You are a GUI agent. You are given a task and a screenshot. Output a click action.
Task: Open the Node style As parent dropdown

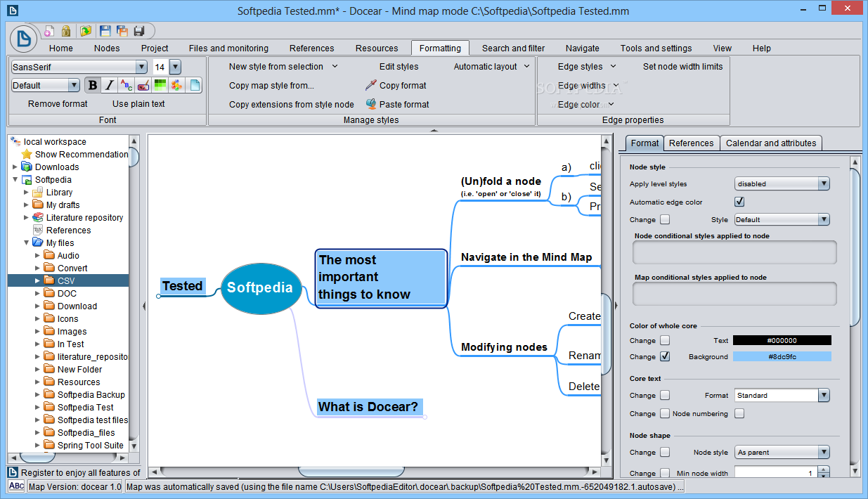[x=782, y=452]
